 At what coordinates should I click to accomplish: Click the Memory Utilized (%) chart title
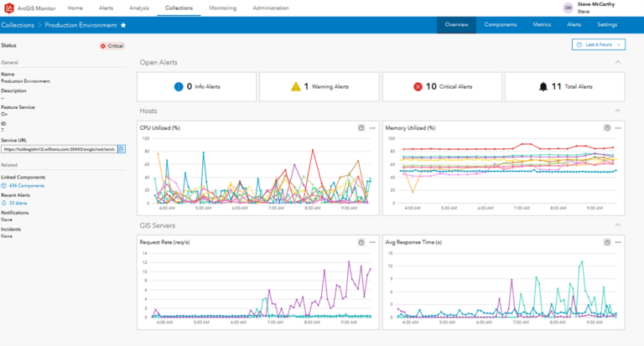pyautogui.click(x=410, y=128)
